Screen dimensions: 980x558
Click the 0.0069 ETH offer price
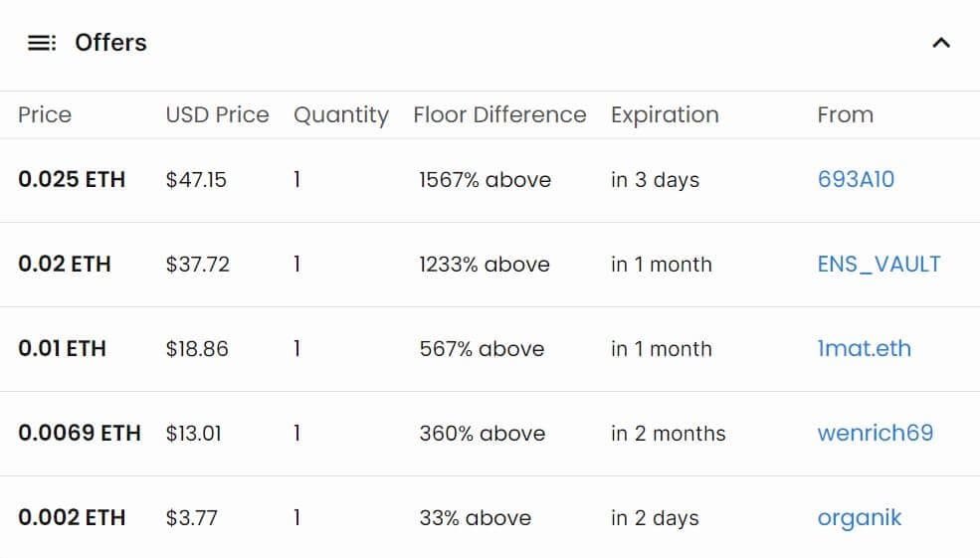[x=80, y=434]
